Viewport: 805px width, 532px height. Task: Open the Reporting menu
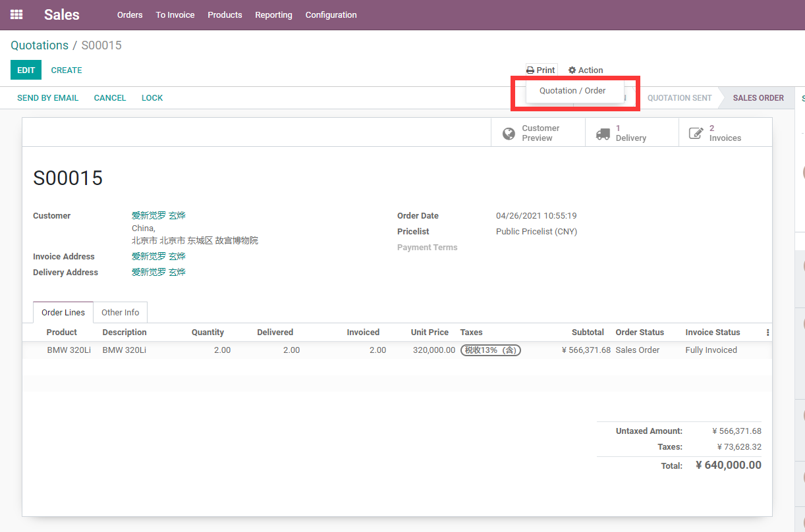[273, 14]
